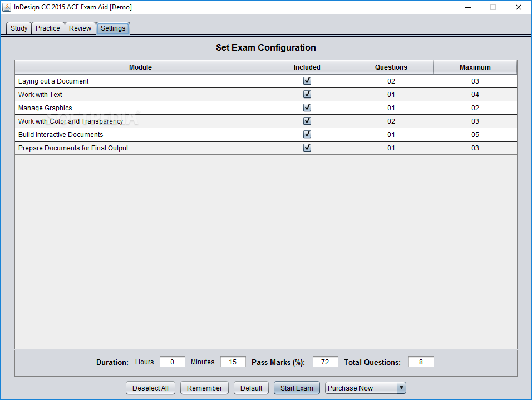The width and height of the screenshot is (532, 400).
Task: Focus the Pass Marks percentage field
Action: 325,362
